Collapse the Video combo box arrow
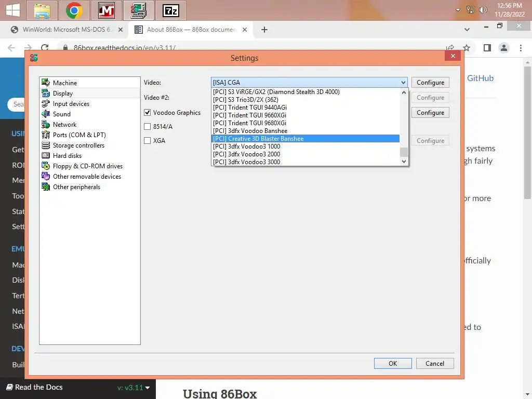The width and height of the screenshot is (532, 399). pos(403,83)
